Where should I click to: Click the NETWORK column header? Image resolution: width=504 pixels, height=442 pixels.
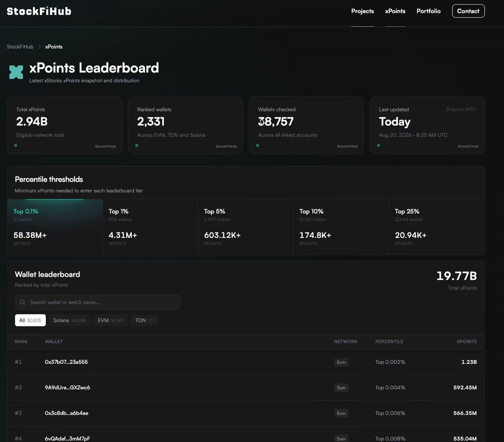click(346, 342)
